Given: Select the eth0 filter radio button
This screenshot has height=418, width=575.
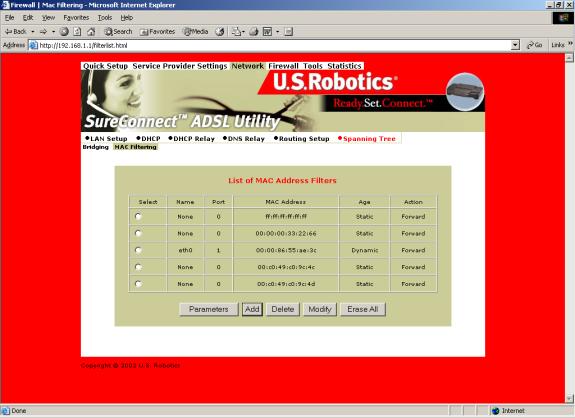Looking at the screenshot, I should pos(138,250).
